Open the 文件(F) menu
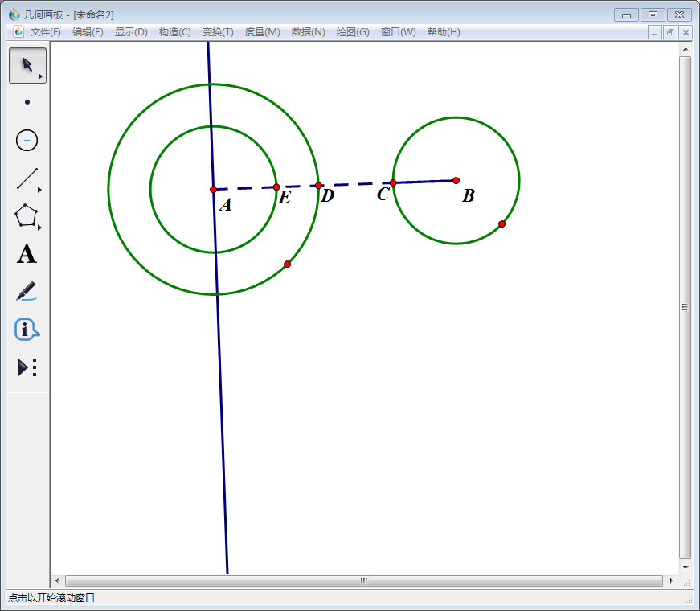 45,32
